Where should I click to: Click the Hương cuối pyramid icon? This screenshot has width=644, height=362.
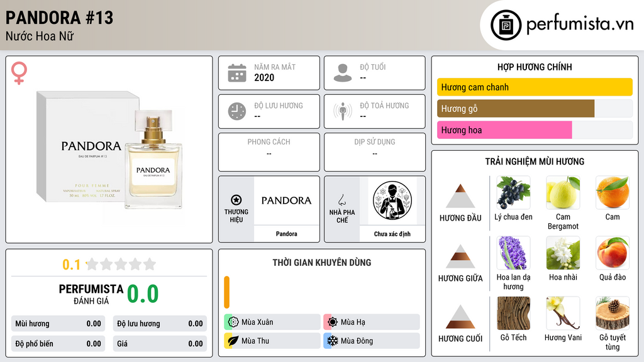click(460, 317)
